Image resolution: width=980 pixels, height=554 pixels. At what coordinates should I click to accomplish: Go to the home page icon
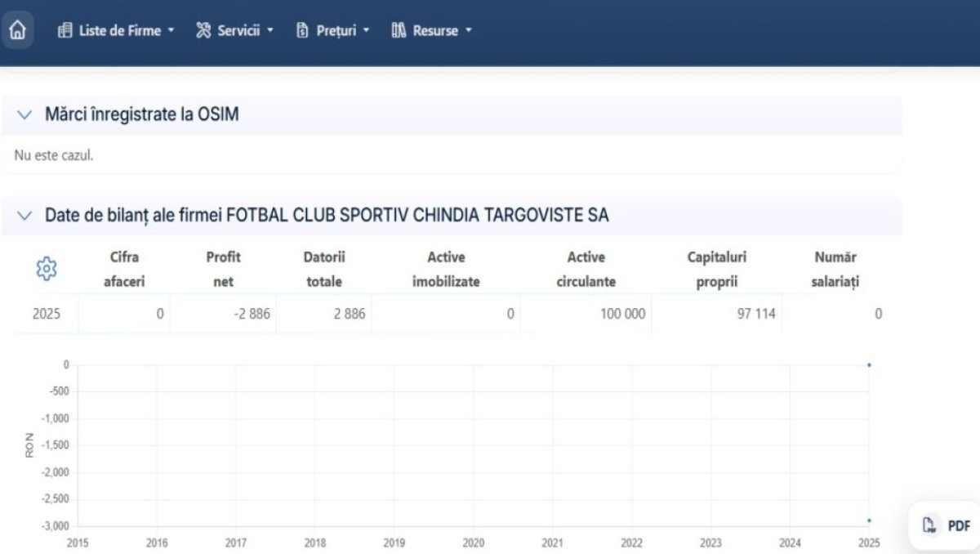pyautogui.click(x=17, y=31)
